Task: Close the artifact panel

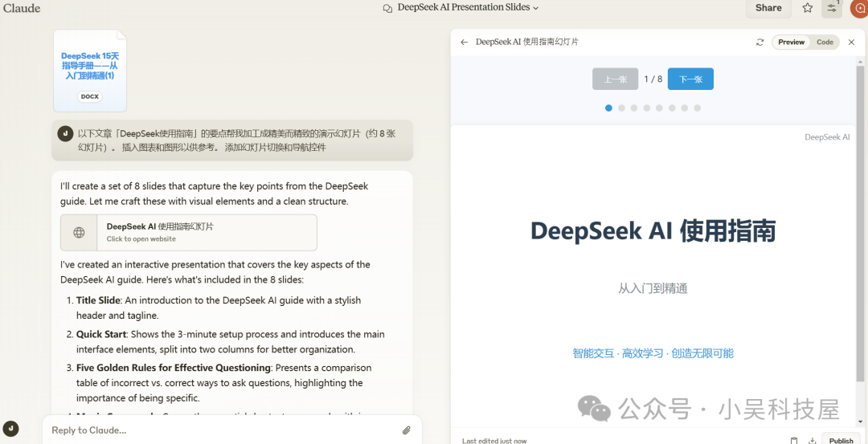Action: coord(851,42)
